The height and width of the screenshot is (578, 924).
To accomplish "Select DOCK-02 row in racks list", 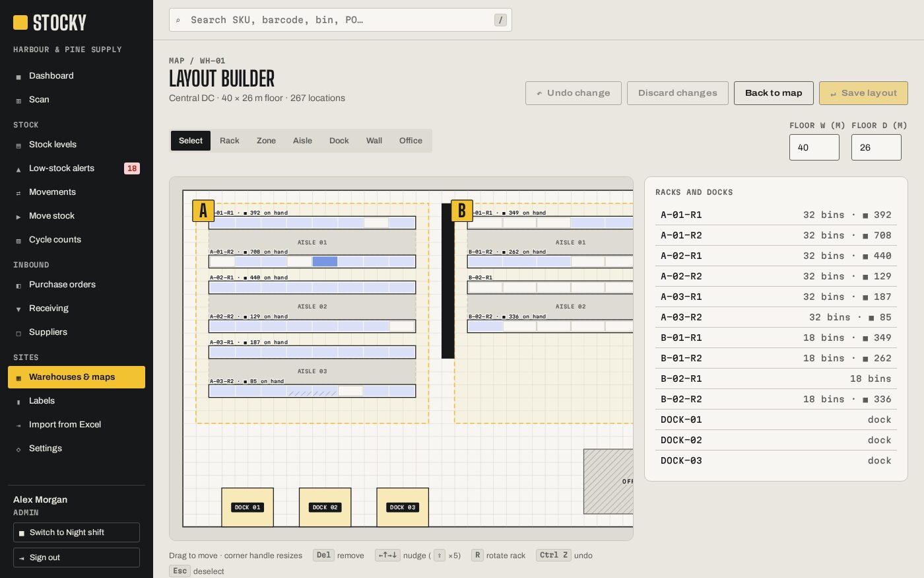I will coord(776,440).
